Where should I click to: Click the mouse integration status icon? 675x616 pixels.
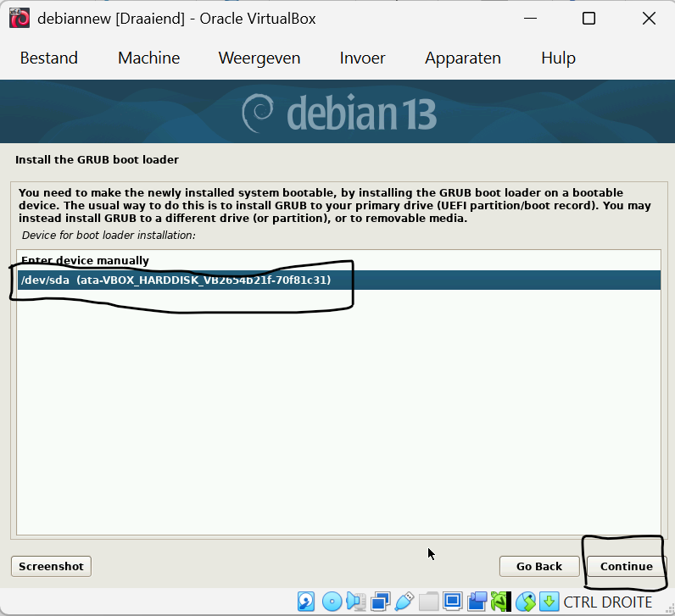tap(526, 602)
